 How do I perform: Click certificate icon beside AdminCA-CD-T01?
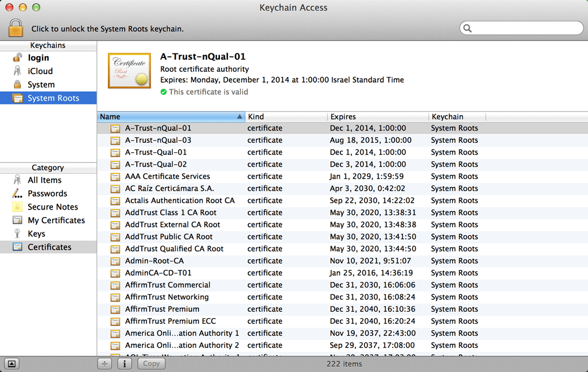click(115, 273)
